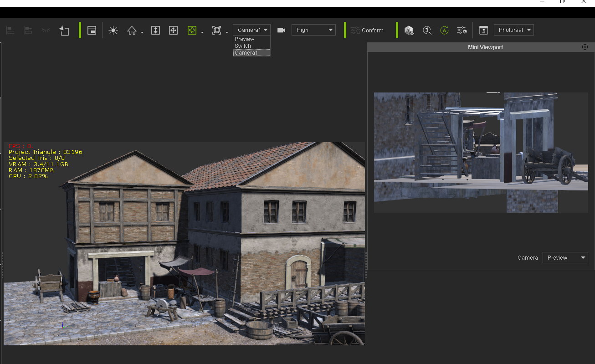Click the 'Camera' label in Mini Viewport
This screenshot has width=595, height=364.
[x=528, y=258]
